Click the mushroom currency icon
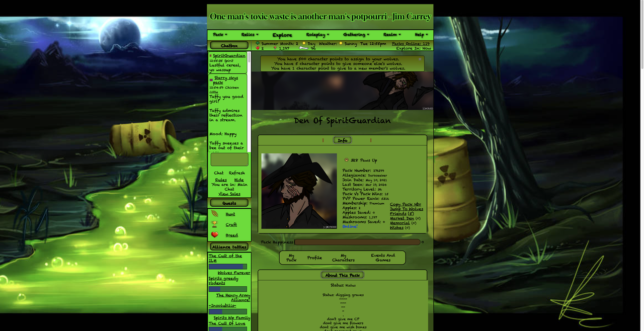Screen dimensions: 644x331 pyautogui.click(x=275, y=48)
